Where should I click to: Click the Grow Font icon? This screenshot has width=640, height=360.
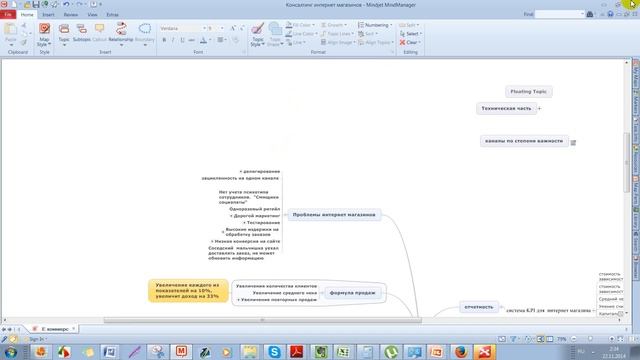233,28
